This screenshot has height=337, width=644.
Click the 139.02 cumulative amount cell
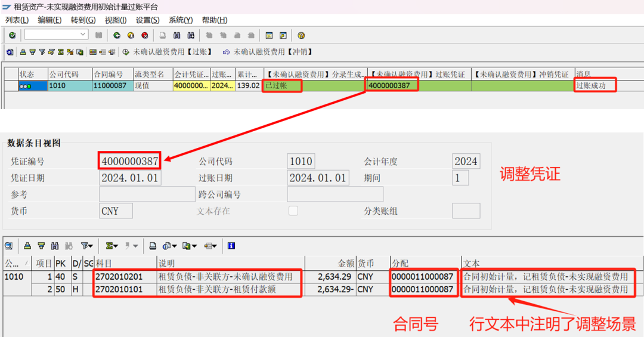pyautogui.click(x=249, y=85)
